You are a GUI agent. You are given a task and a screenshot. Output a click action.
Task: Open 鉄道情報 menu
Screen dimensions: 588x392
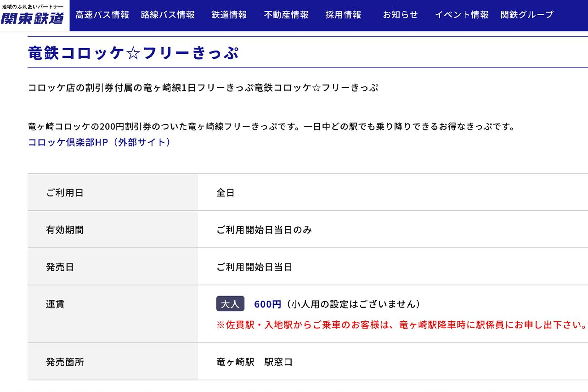point(229,15)
